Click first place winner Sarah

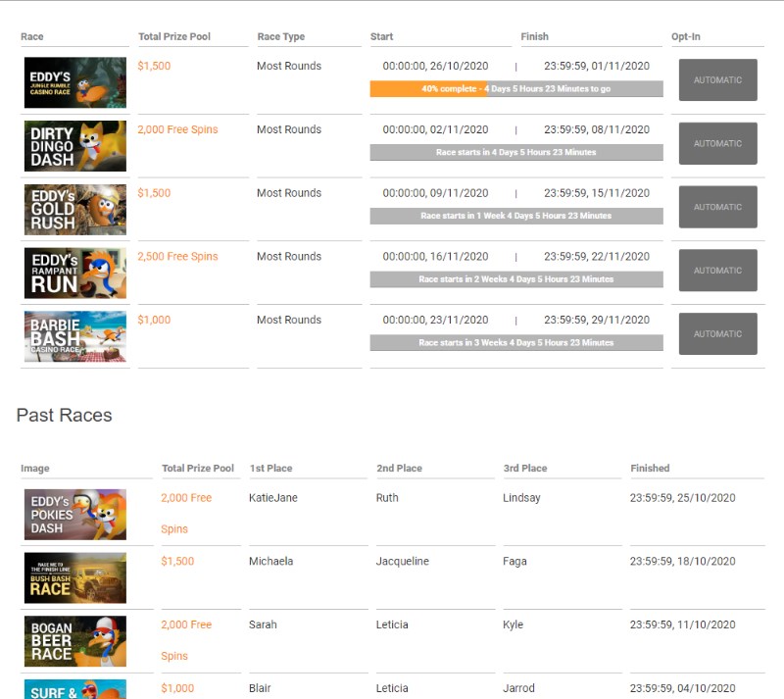(x=263, y=624)
